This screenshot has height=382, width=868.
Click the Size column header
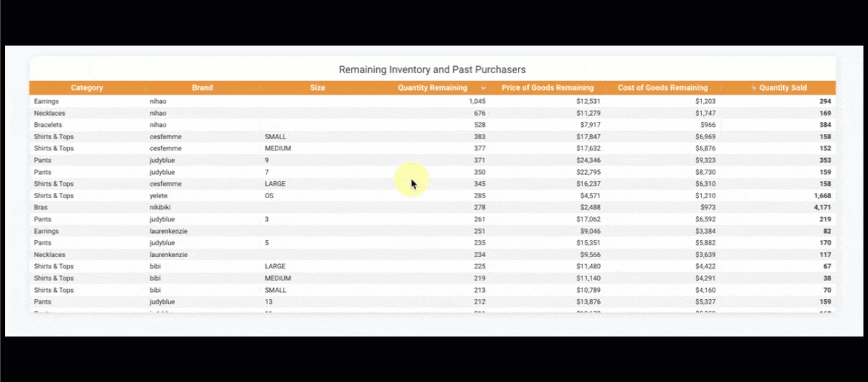tap(317, 88)
